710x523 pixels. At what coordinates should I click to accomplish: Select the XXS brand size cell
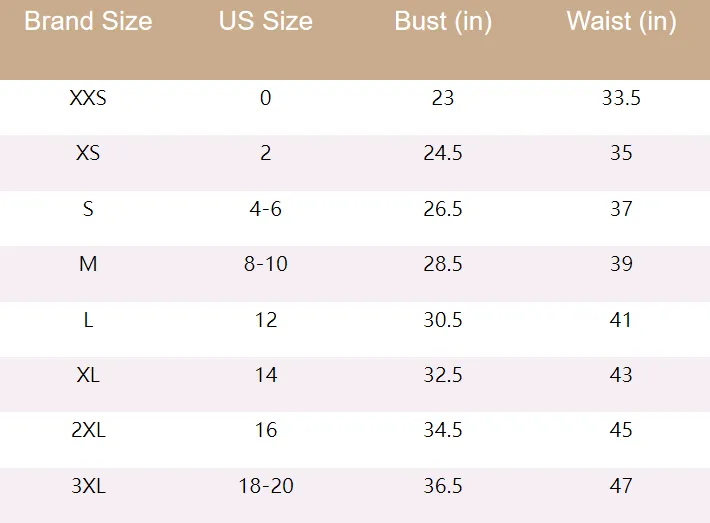click(x=88, y=98)
